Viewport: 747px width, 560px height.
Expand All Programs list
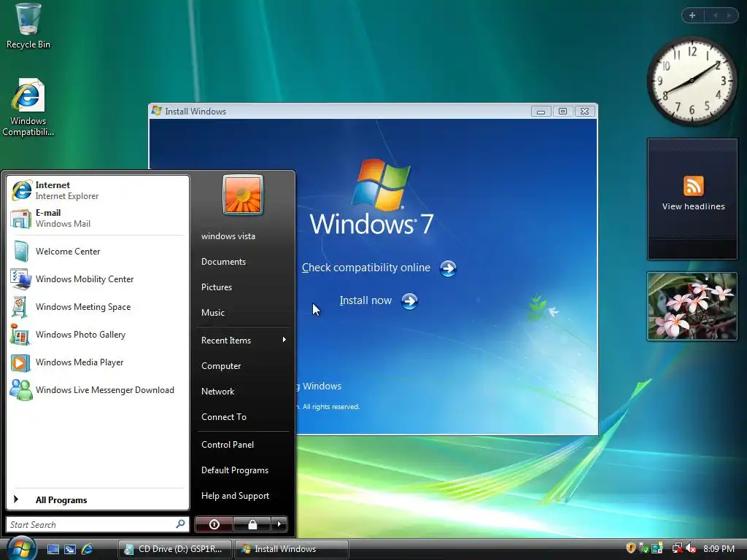tap(97, 499)
